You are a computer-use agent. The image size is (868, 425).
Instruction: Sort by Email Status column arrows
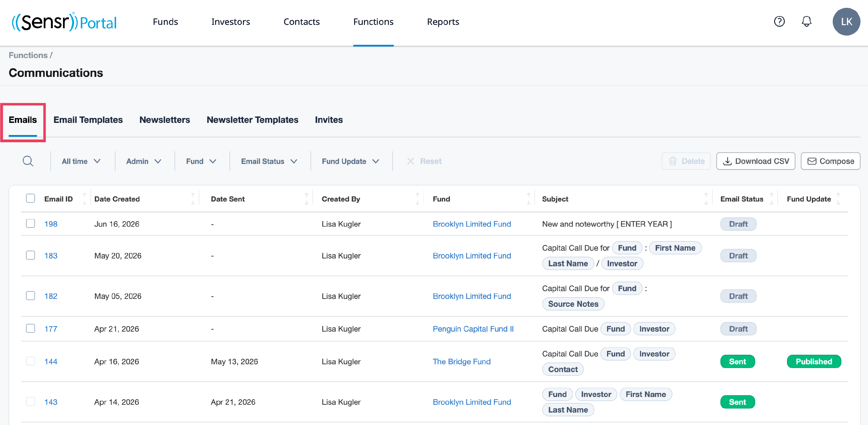click(771, 199)
